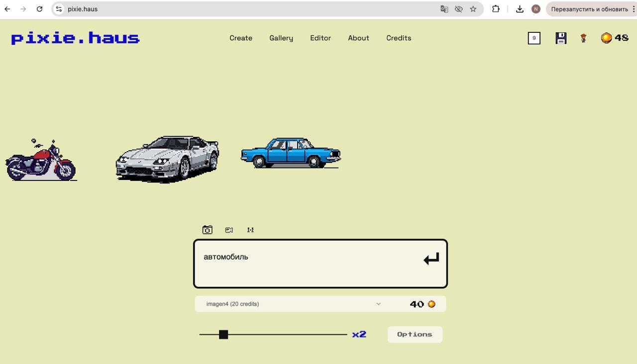Click the x2 scale slider handle

coord(223,335)
